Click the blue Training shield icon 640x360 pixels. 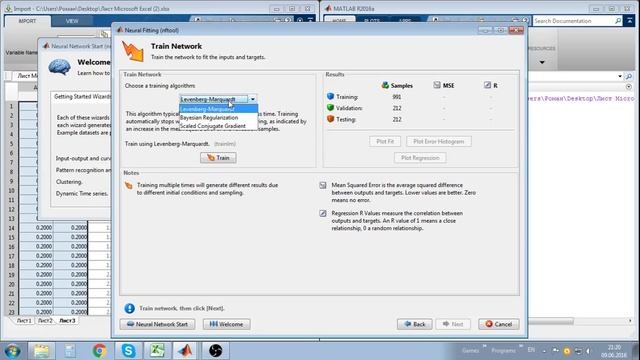tap(331, 96)
